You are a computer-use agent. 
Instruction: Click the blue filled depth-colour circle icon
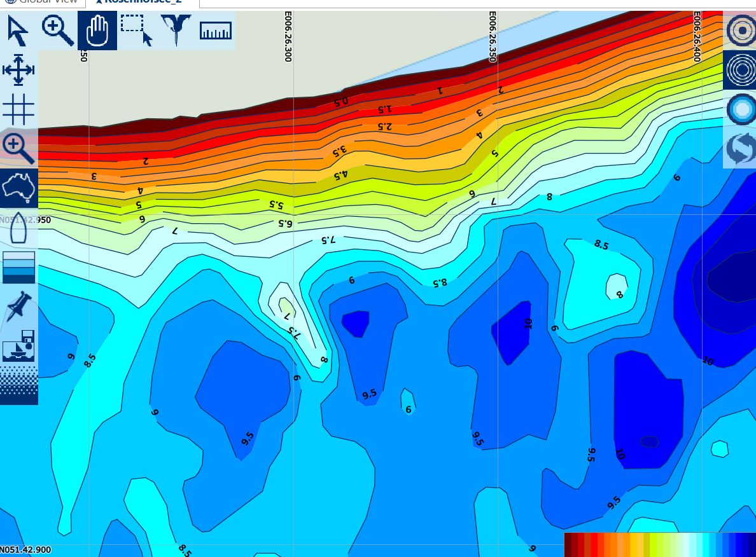pyautogui.click(x=739, y=109)
